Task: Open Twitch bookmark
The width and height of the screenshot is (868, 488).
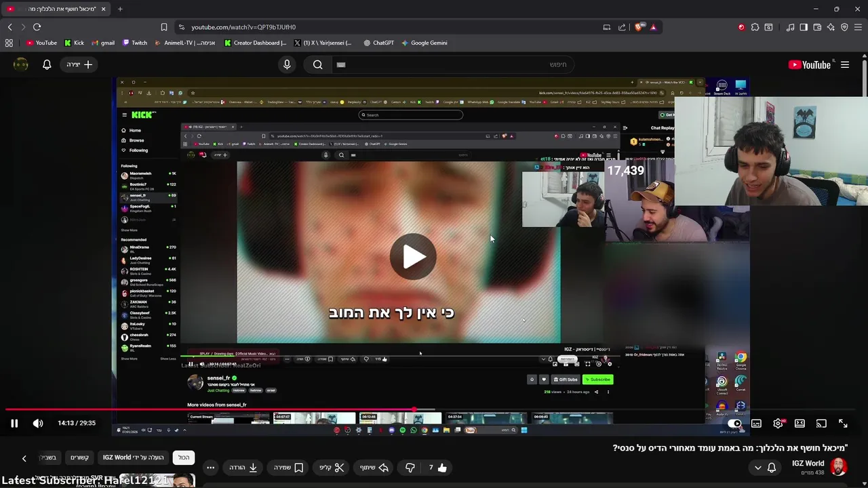Action: coord(135,43)
